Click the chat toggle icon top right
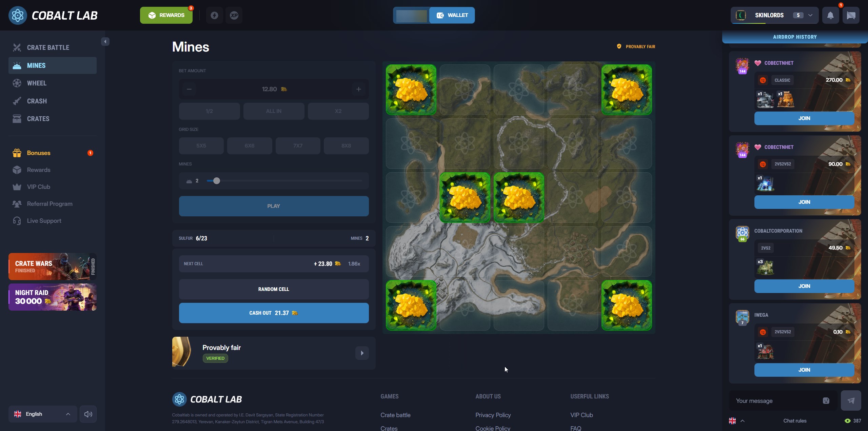This screenshot has height=431, width=868. (851, 15)
